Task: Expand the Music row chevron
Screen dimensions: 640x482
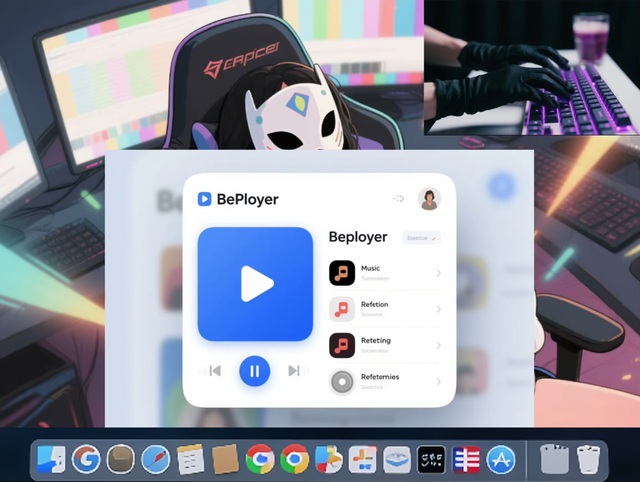Action: tap(438, 273)
